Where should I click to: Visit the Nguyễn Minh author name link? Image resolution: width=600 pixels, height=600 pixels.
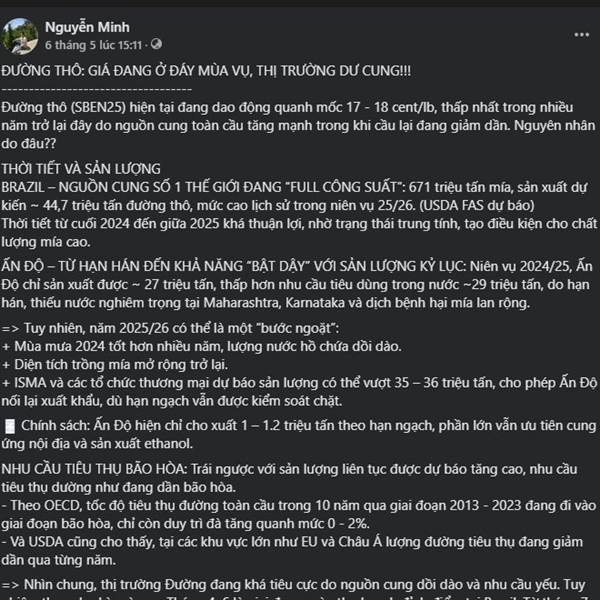87,27
